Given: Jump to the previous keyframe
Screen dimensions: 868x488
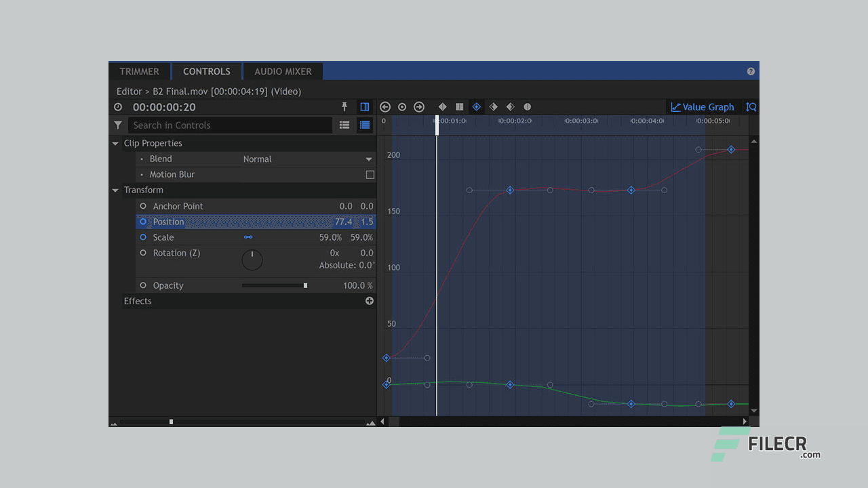Looking at the screenshot, I should pyautogui.click(x=385, y=106).
